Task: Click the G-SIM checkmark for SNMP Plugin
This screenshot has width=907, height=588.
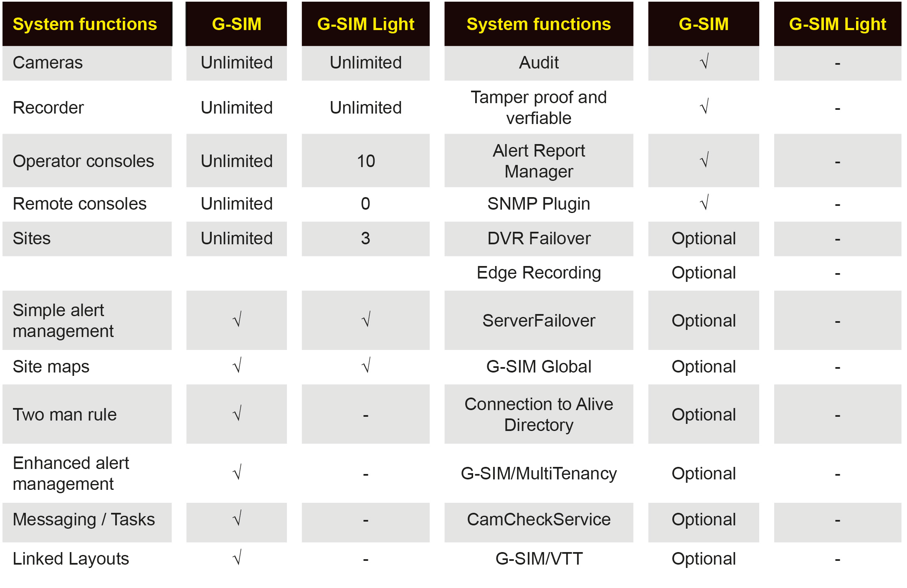Action: click(x=704, y=202)
